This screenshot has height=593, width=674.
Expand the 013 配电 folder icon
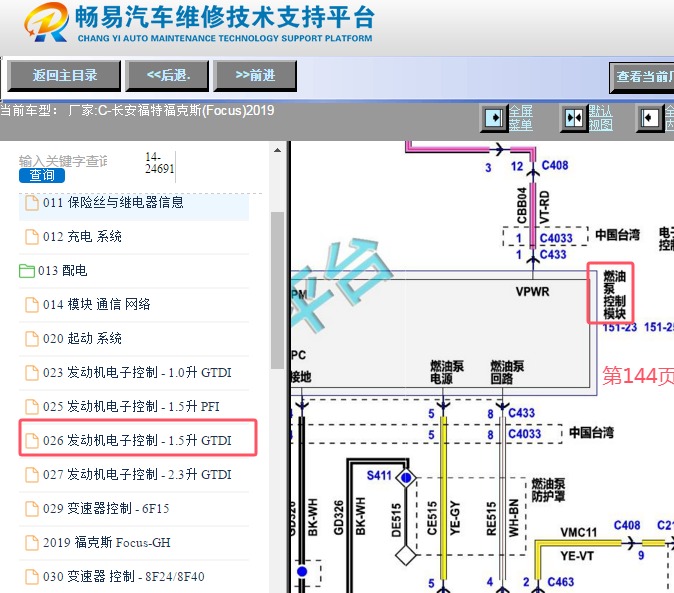pyautogui.click(x=27, y=271)
